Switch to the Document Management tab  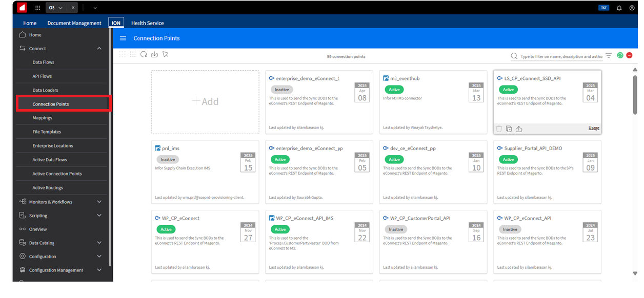(74, 23)
